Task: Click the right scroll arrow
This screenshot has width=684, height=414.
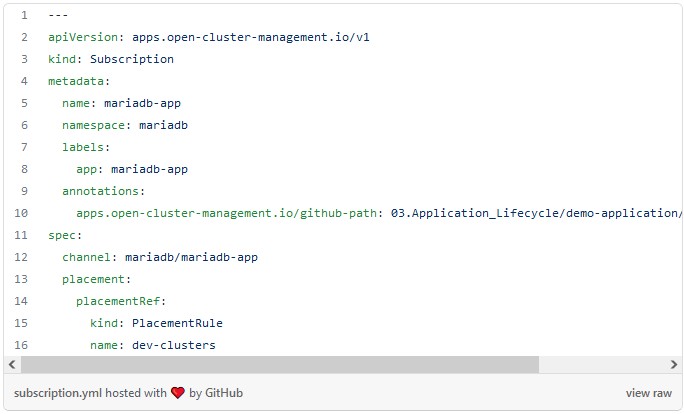Action: point(674,364)
